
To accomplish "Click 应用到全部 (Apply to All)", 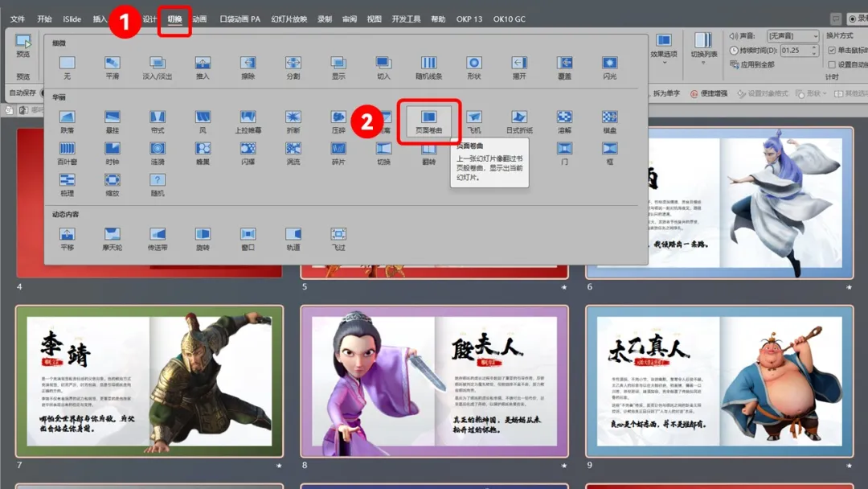I will point(751,64).
